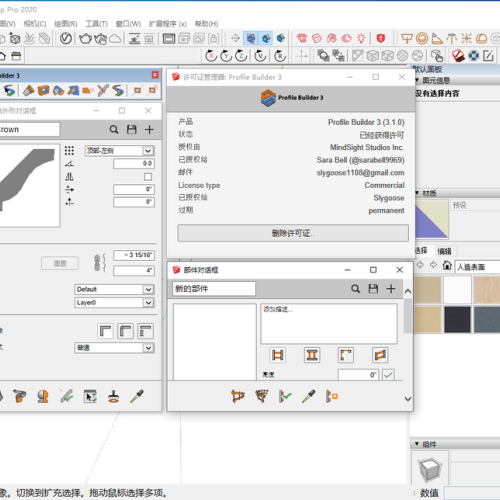
Task: Click the red eraser-style icon in second toolbar row
Action: (x=458, y=56)
